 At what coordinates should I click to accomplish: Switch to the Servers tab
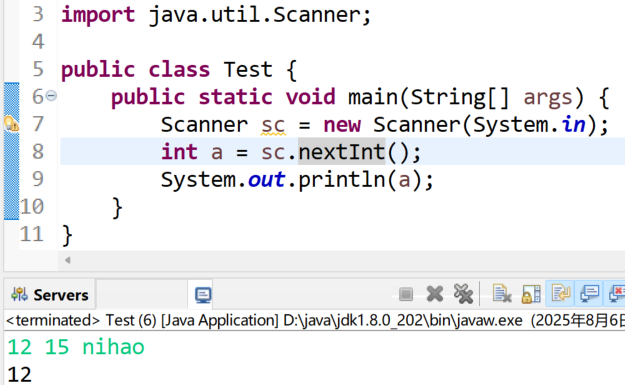(50, 295)
